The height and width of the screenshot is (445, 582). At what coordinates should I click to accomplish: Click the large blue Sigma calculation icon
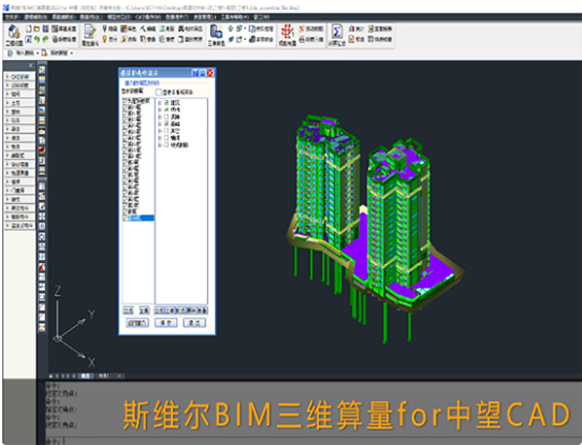point(337,32)
